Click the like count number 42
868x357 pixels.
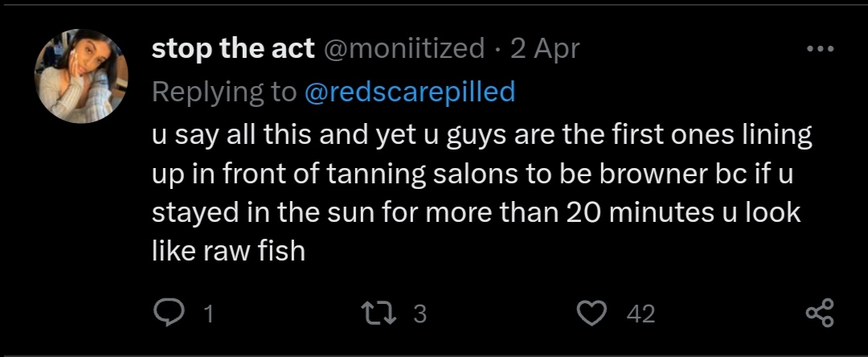tap(641, 314)
